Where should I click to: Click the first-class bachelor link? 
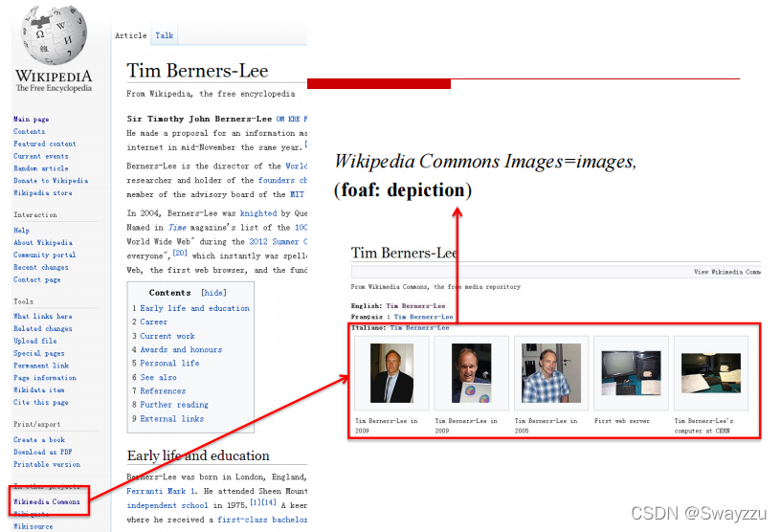pos(262,520)
